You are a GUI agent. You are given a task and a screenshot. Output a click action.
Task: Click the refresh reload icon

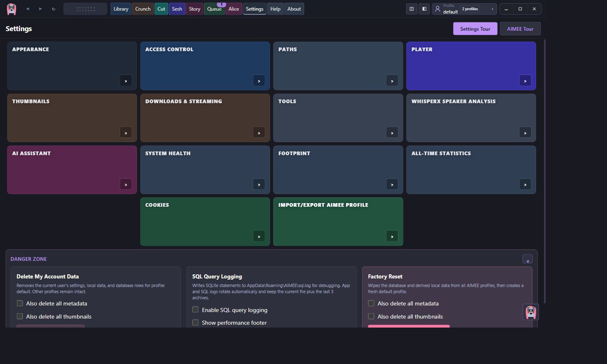point(54,9)
